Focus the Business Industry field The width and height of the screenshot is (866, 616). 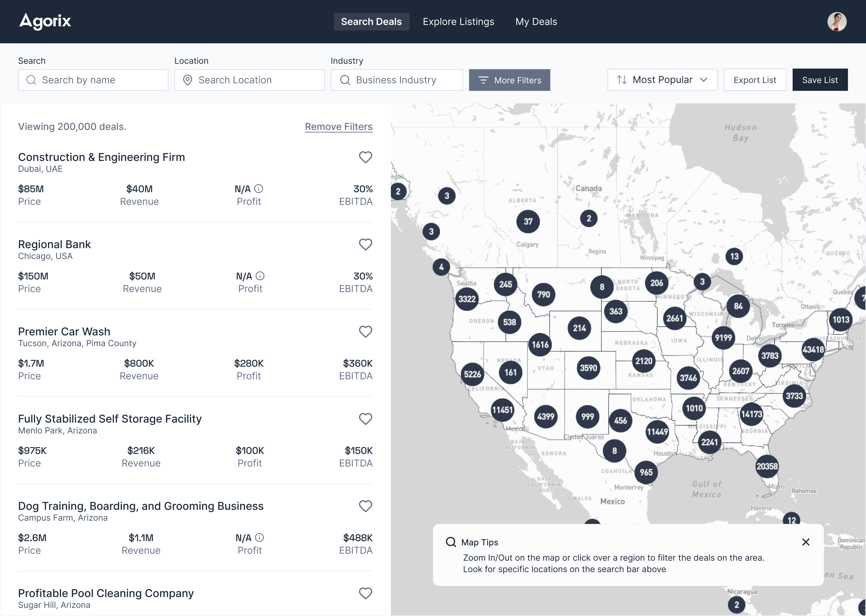tap(397, 80)
